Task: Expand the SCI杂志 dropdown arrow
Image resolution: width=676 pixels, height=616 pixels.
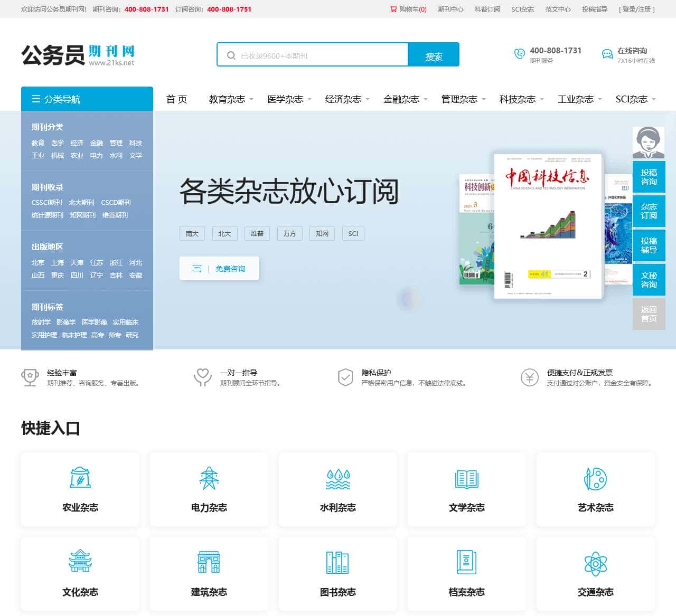Action: coord(653,99)
